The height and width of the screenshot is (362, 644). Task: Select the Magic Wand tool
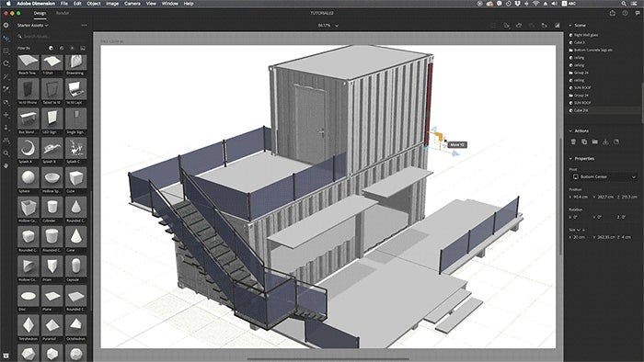(x=6, y=76)
